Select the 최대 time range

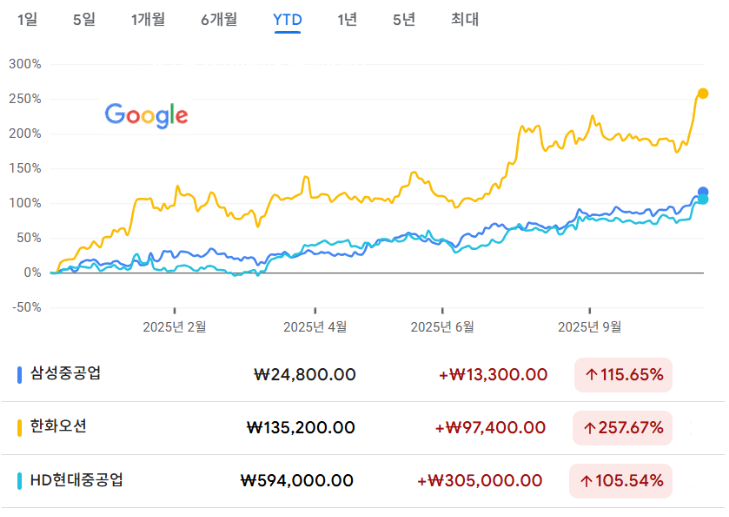pyautogui.click(x=465, y=19)
